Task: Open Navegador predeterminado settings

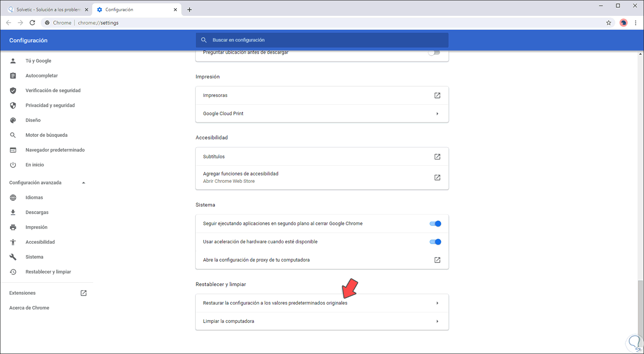Action: (x=55, y=150)
